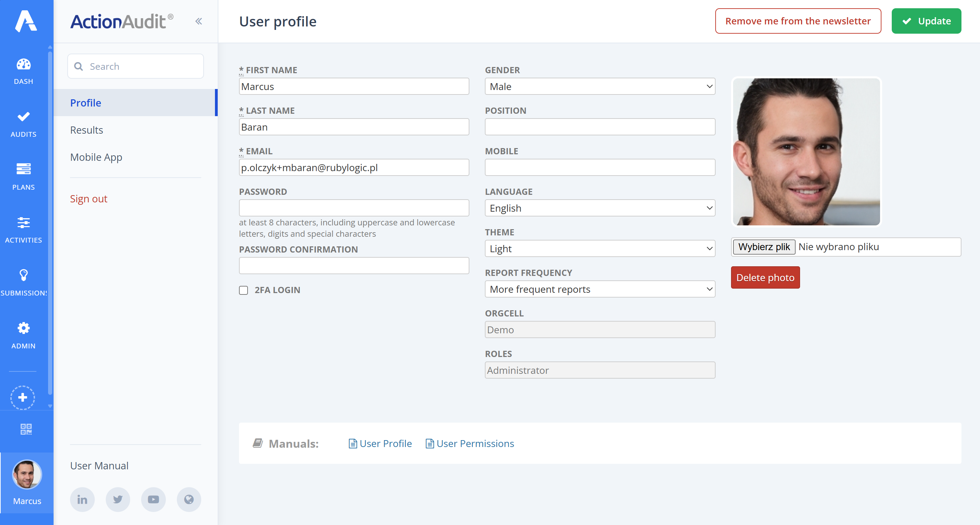Click the large profile photo
Screen dimensions: 980x525
coord(806,152)
